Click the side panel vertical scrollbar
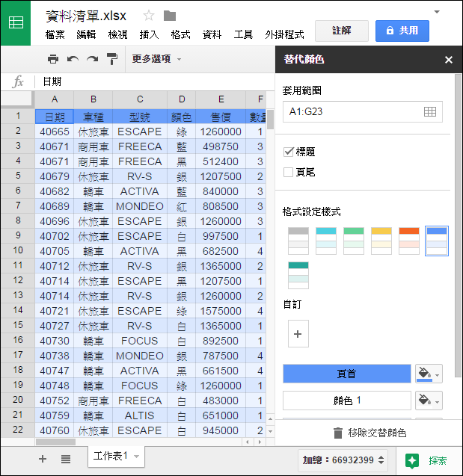The width and height of the screenshot is (463, 476). (458, 226)
